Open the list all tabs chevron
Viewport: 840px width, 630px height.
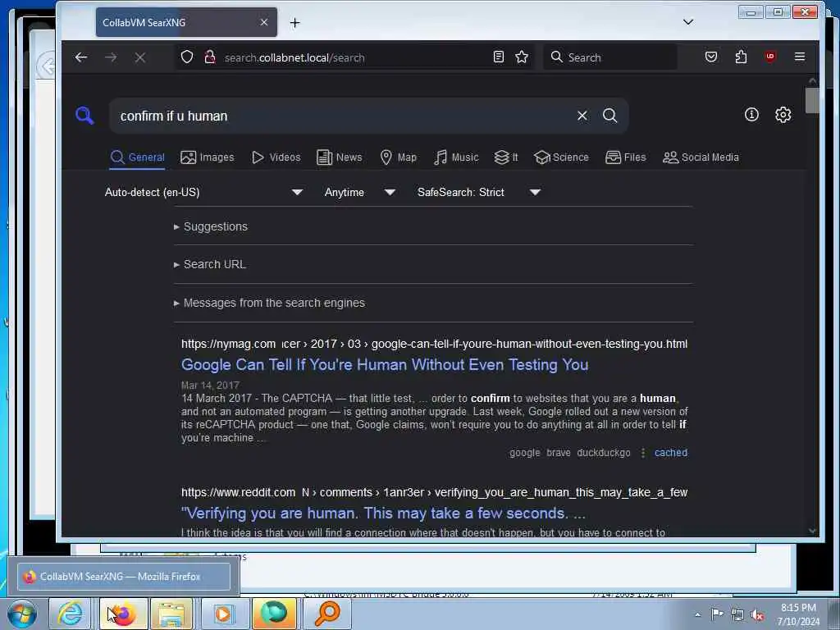point(688,22)
